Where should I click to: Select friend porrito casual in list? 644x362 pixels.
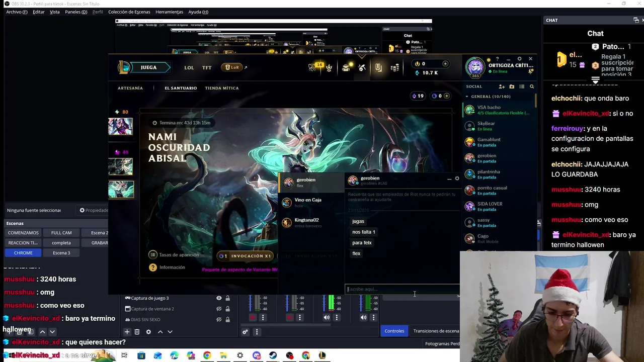(498, 190)
